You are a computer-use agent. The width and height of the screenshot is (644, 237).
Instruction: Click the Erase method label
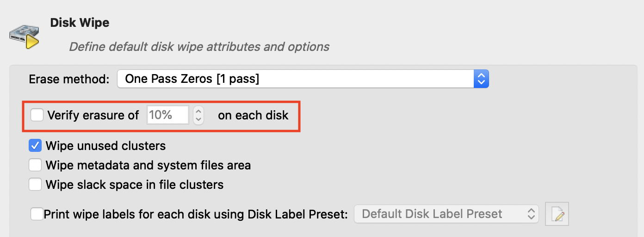[69, 79]
